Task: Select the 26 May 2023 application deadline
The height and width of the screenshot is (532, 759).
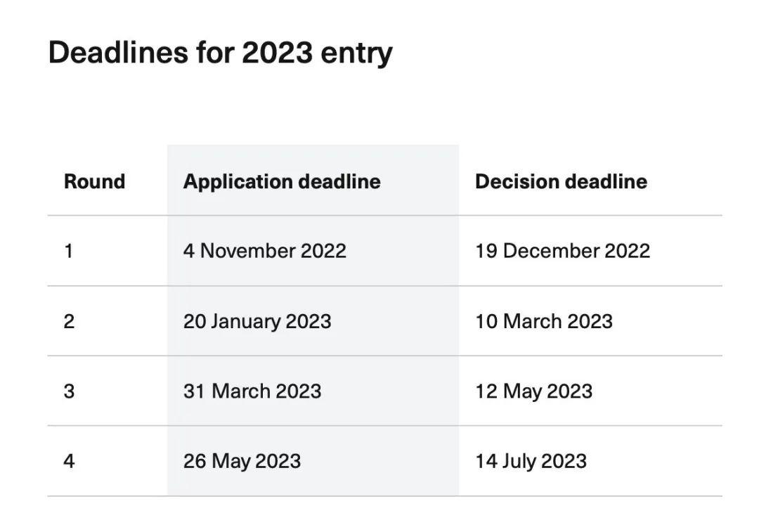Action: (242, 461)
